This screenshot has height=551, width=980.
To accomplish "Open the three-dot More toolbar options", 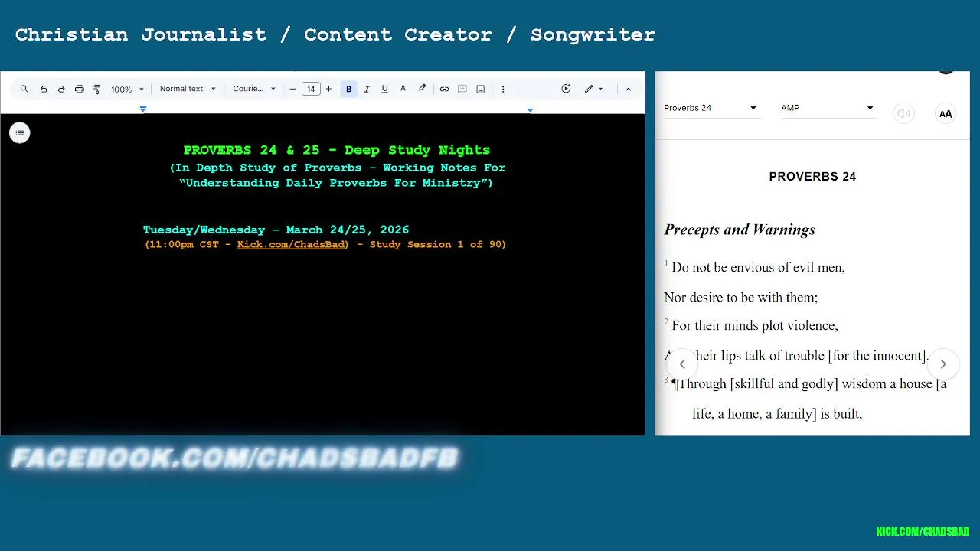I will (503, 89).
